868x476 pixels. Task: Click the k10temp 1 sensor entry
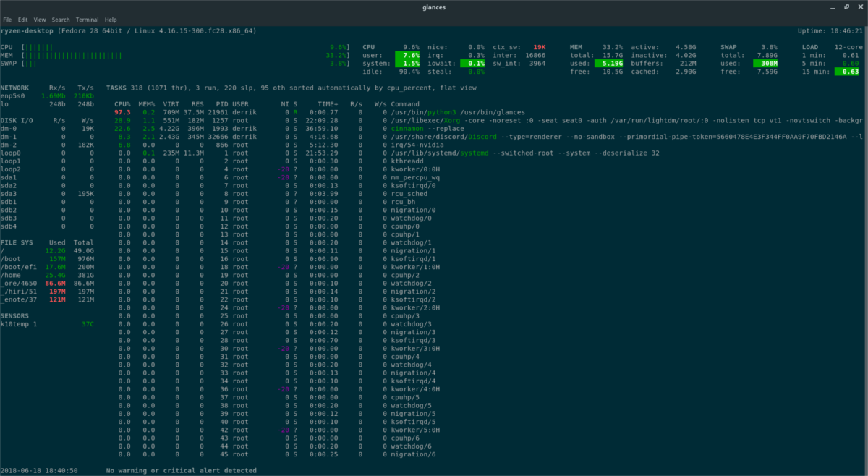(20, 324)
